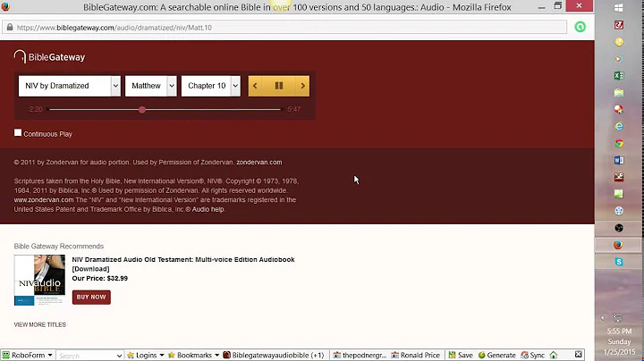The image size is (644, 361).
Task: Click the thepodnergr... identity in RoboForm bar
Action: point(360,355)
